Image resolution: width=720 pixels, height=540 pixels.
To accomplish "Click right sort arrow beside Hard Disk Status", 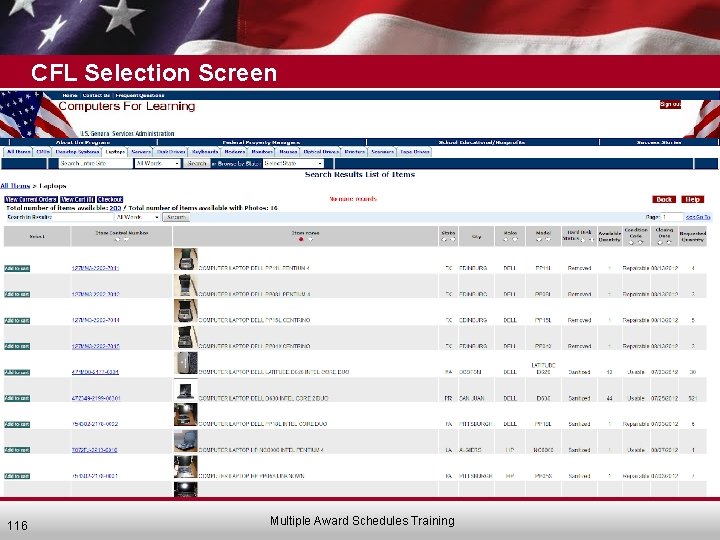I will 591,239.
